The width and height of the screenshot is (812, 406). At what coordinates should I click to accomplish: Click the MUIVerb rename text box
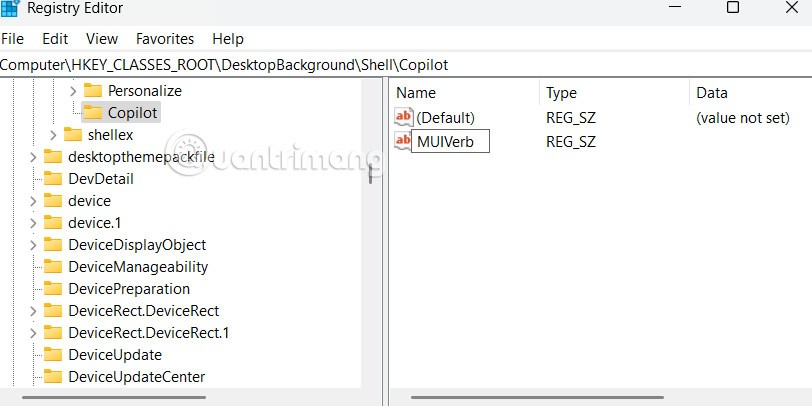pyautogui.click(x=450, y=141)
